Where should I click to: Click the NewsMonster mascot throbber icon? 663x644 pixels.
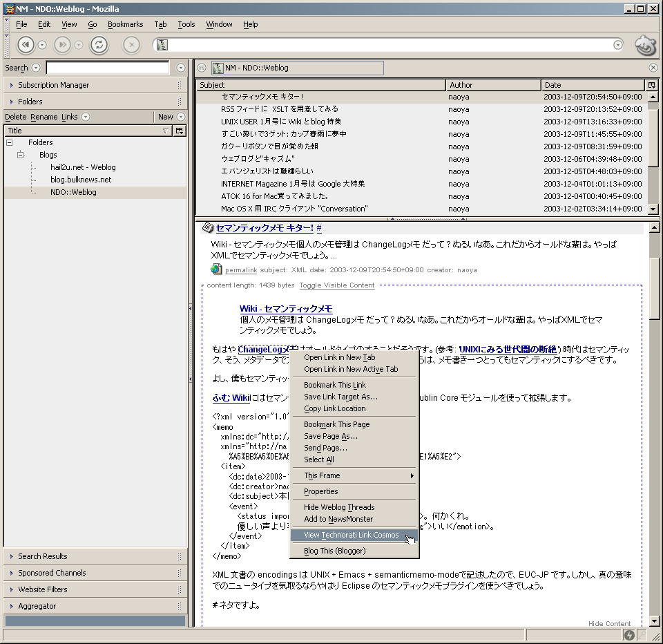click(645, 45)
